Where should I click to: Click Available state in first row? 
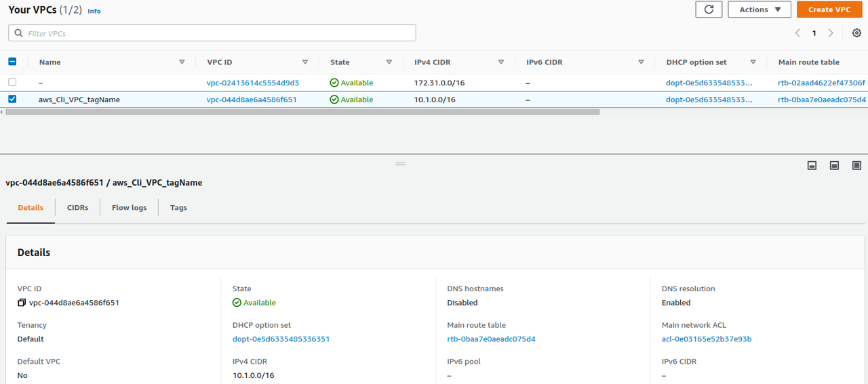[x=351, y=83]
